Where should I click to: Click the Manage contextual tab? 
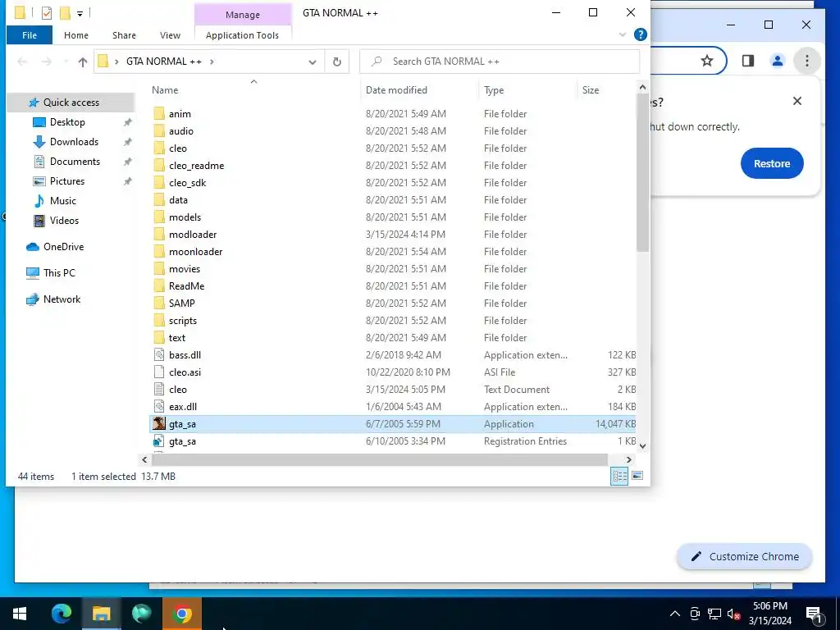pyautogui.click(x=242, y=15)
